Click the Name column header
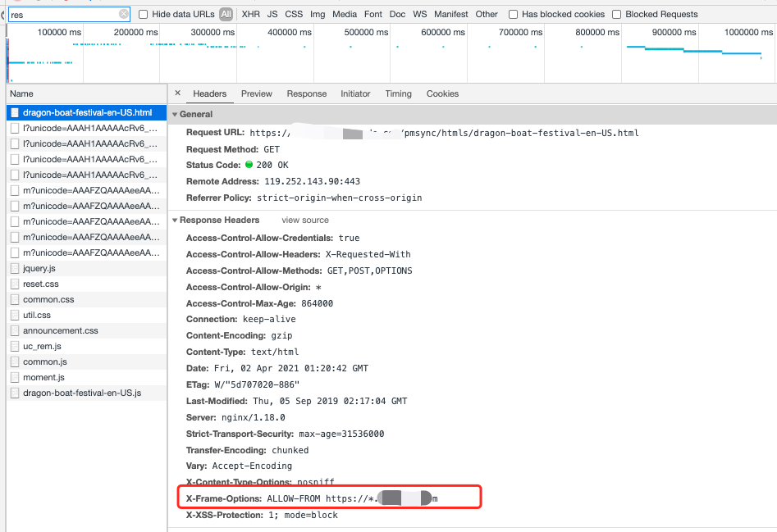Screen dimensions: 777x532 point(87,93)
